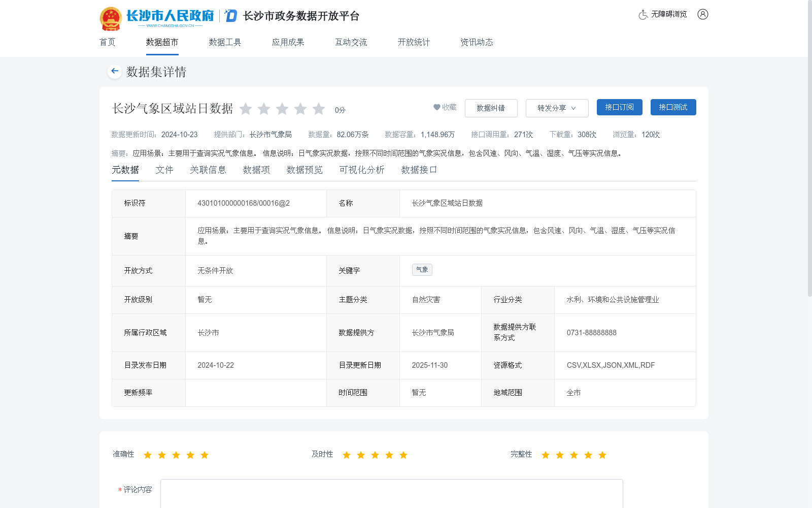Open 互动交流 navigation item
812x508 pixels.
[x=351, y=42]
